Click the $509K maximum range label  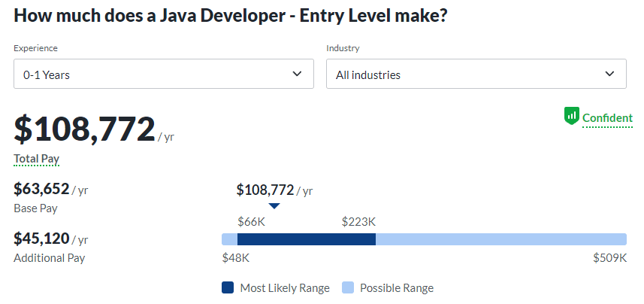[609, 258]
